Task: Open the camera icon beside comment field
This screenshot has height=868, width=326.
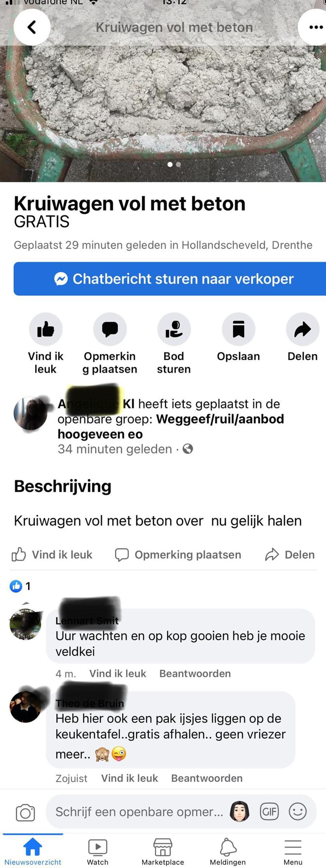Action: 25,812
